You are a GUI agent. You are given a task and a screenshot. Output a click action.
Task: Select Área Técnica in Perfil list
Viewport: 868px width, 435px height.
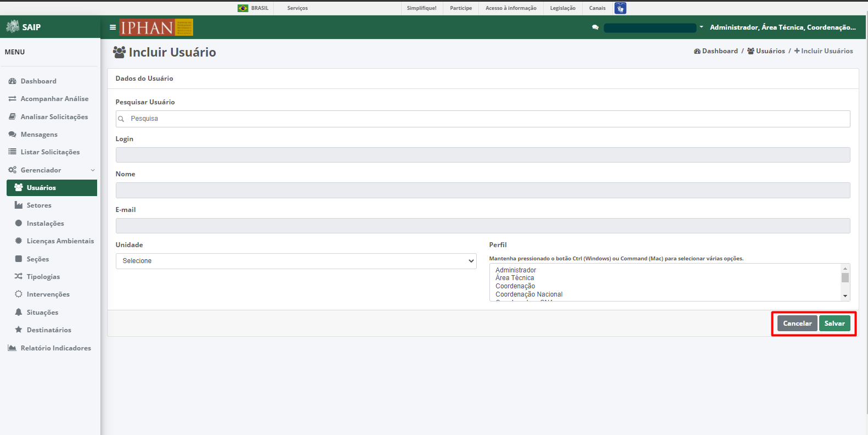[515, 278]
